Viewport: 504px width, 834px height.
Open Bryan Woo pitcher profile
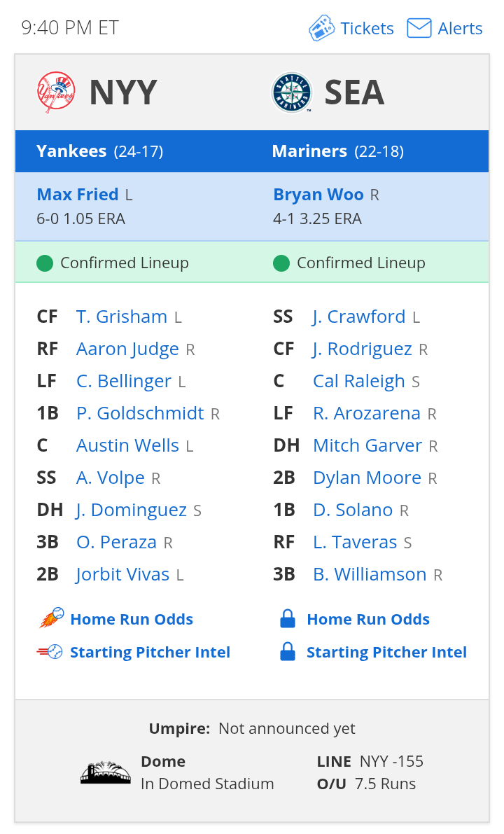pyautogui.click(x=318, y=194)
